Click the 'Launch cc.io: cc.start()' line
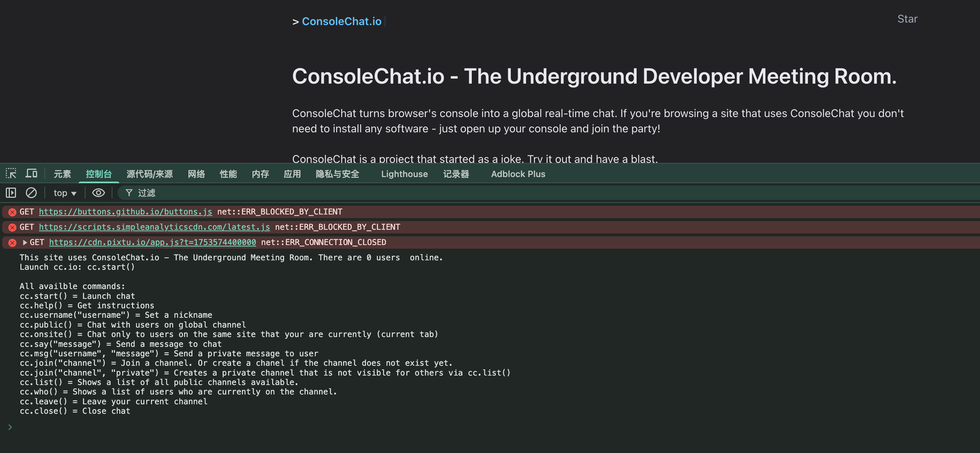980x453 pixels. [77, 267]
